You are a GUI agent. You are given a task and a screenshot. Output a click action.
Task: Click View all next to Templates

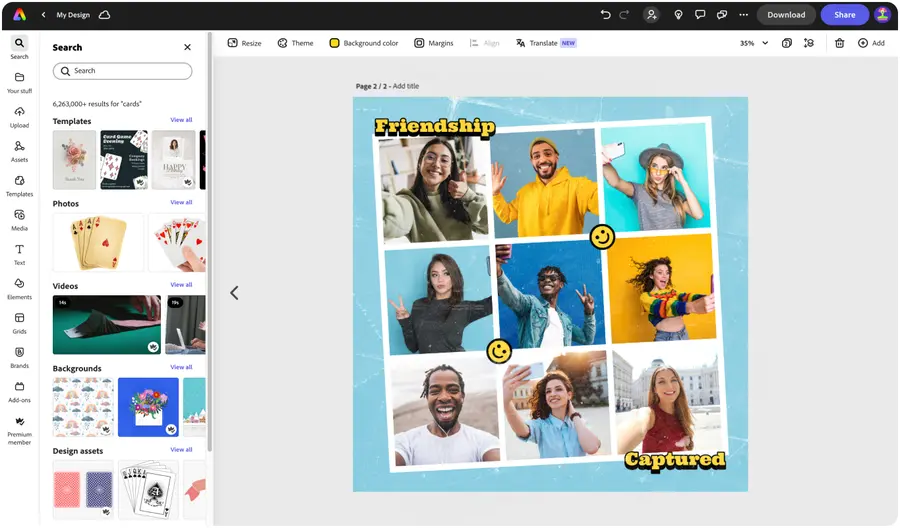(181, 120)
